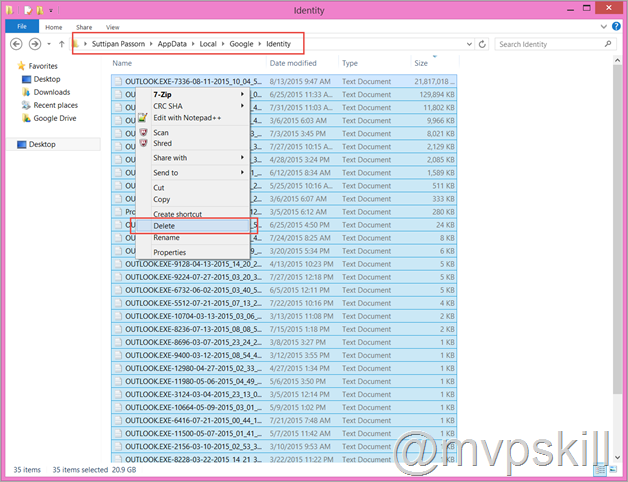
Task: Select file OUTLOOK.EXE-9224-07-27-2015
Action: tap(284, 277)
